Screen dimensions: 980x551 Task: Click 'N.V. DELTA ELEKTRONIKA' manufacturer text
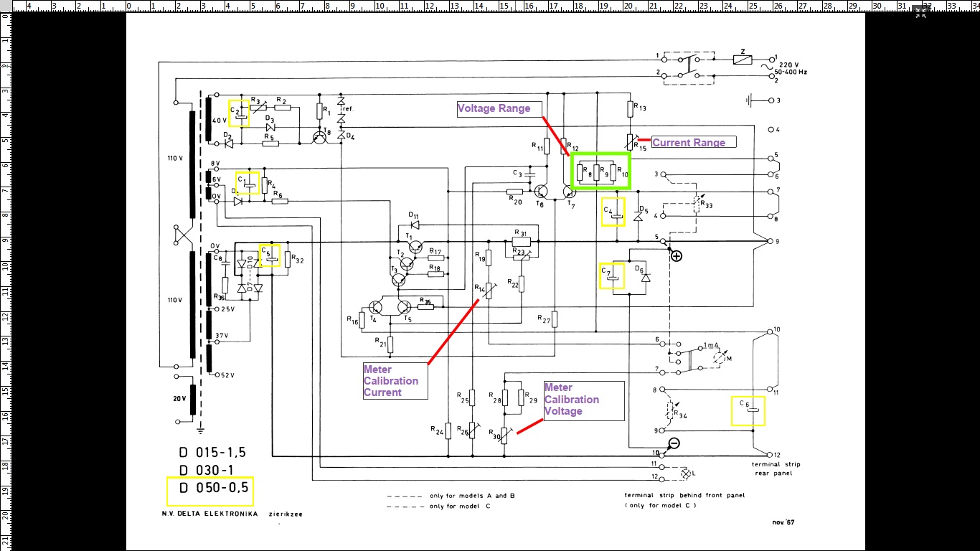coord(209,514)
